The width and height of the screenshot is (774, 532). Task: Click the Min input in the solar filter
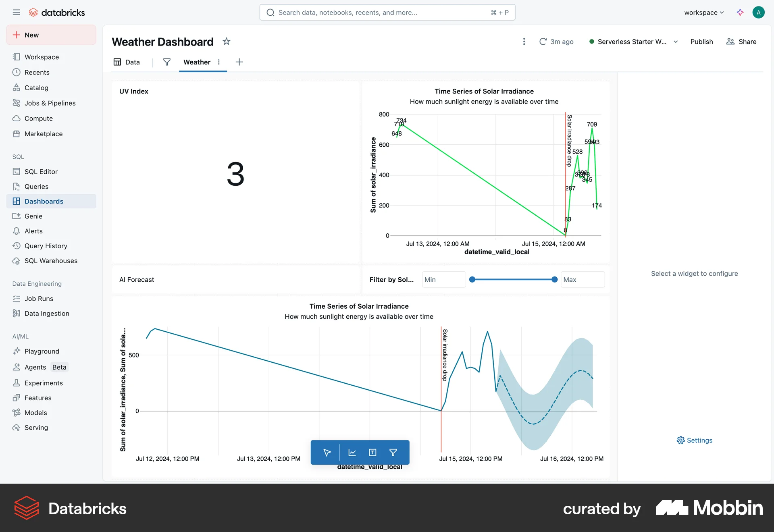[x=443, y=279]
